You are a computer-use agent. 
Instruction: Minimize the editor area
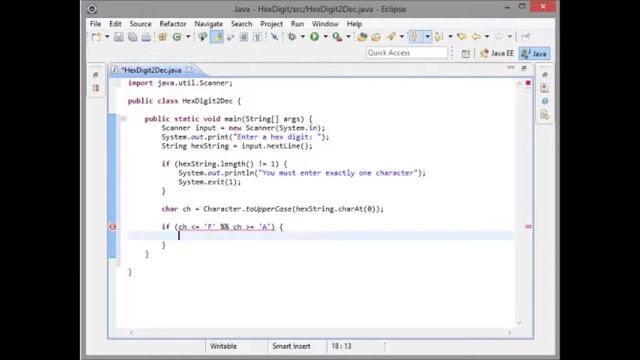pyautogui.click(x=511, y=68)
